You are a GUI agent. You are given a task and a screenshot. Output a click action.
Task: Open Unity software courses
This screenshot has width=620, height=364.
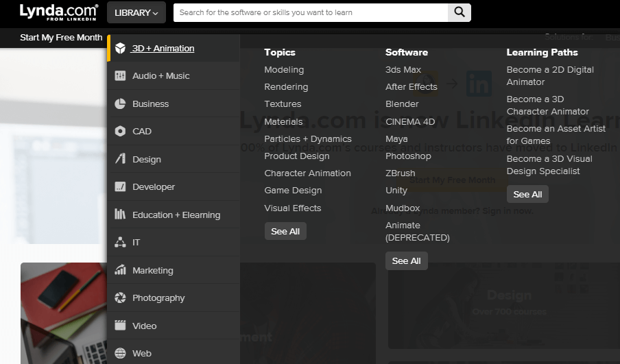click(396, 191)
